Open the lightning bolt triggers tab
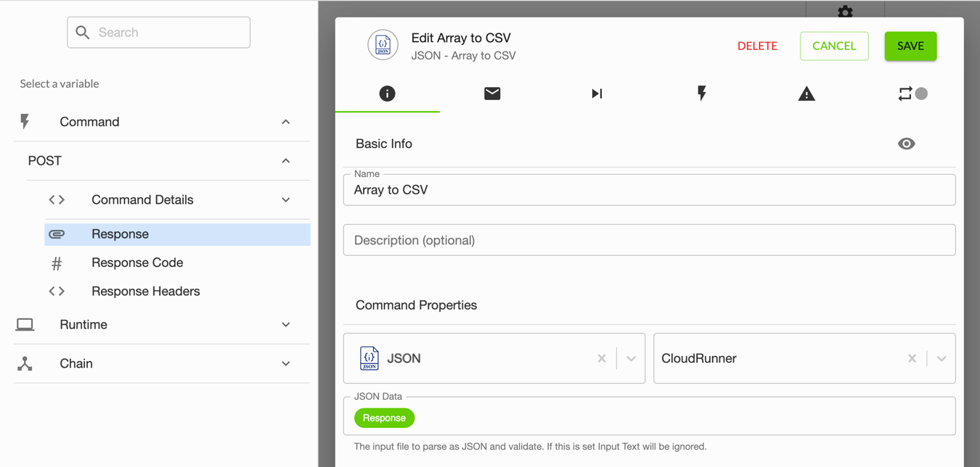Image resolution: width=980 pixels, height=467 pixels. [702, 94]
